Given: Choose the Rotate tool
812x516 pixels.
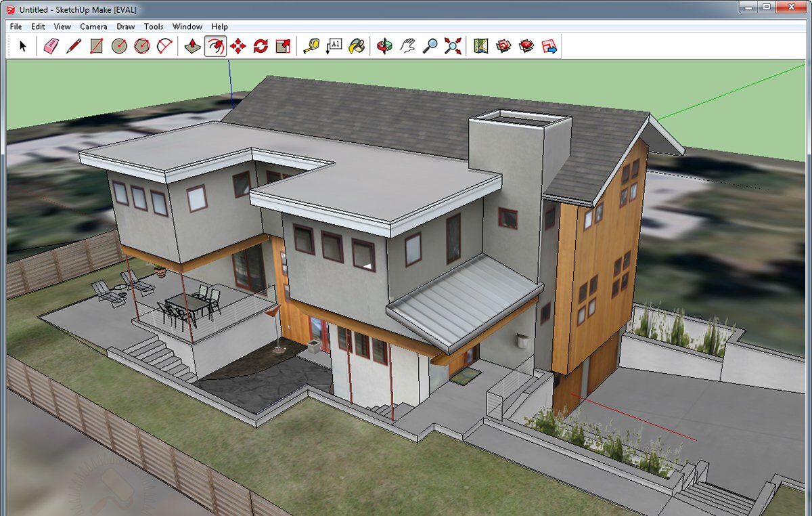Looking at the screenshot, I should tap(261, 46).
